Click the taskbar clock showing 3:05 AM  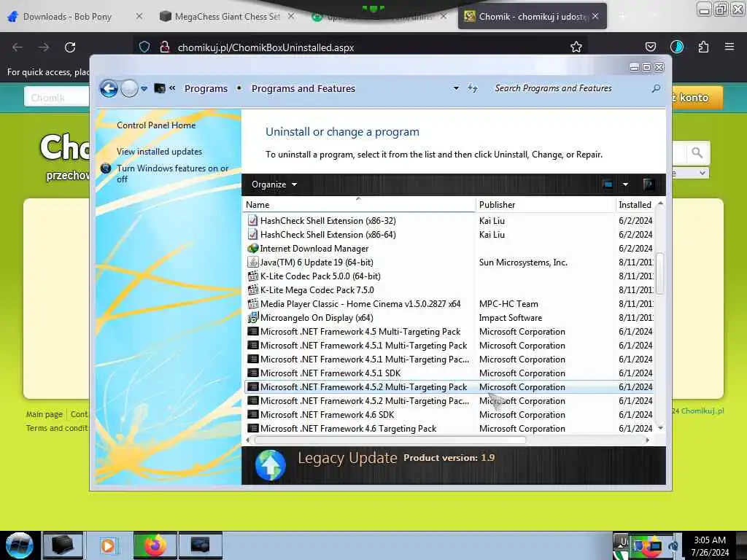pos(710,546)
